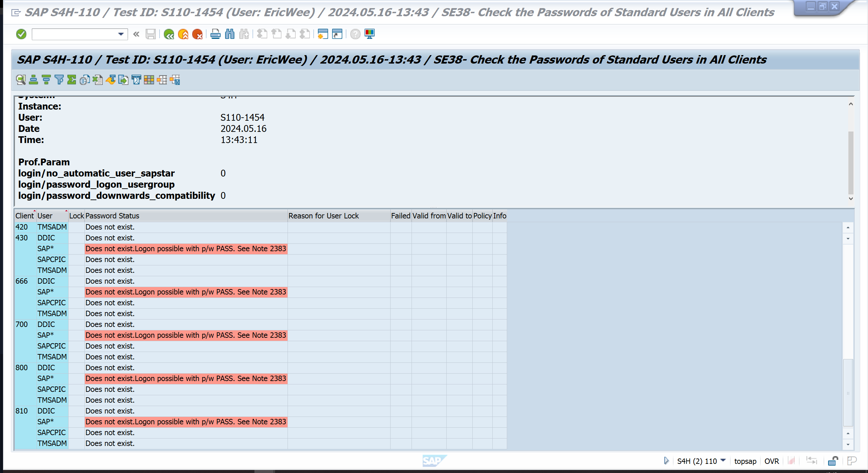Collapse command field with double chevron

tap(136, 34)
